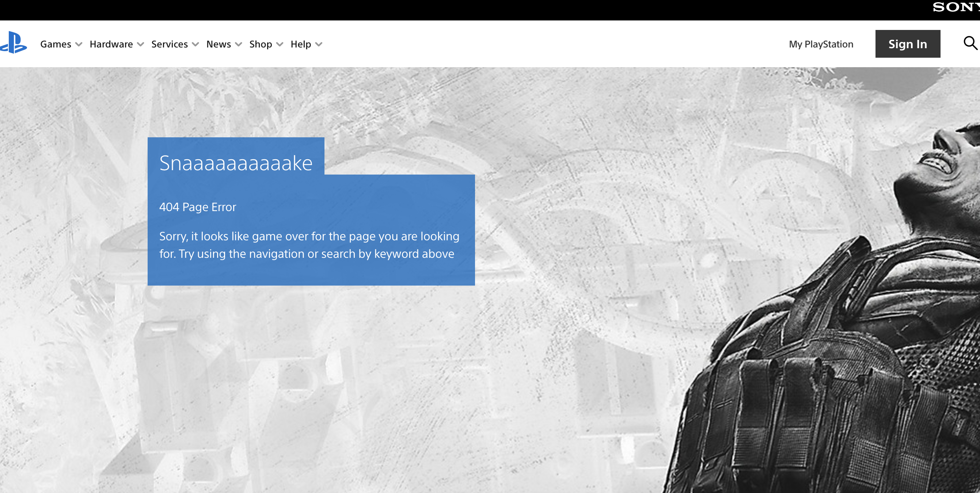Open the Hardware menu
The image size is (980, 493).
[x=111, y=44]
